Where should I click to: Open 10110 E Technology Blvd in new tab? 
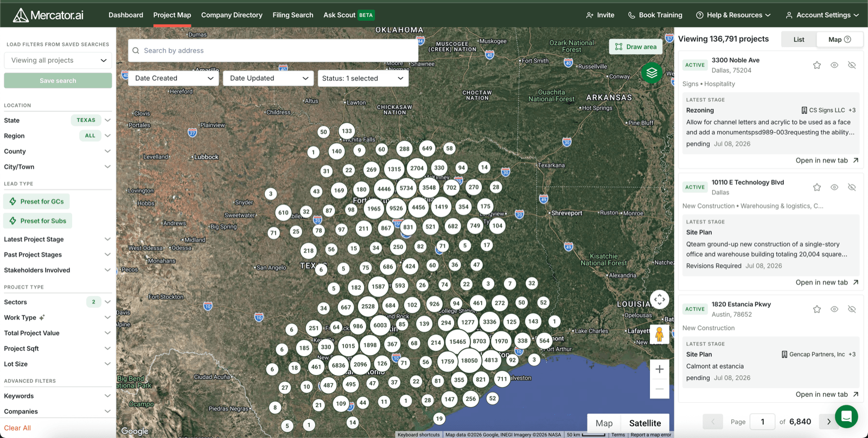tap(827, 282)
